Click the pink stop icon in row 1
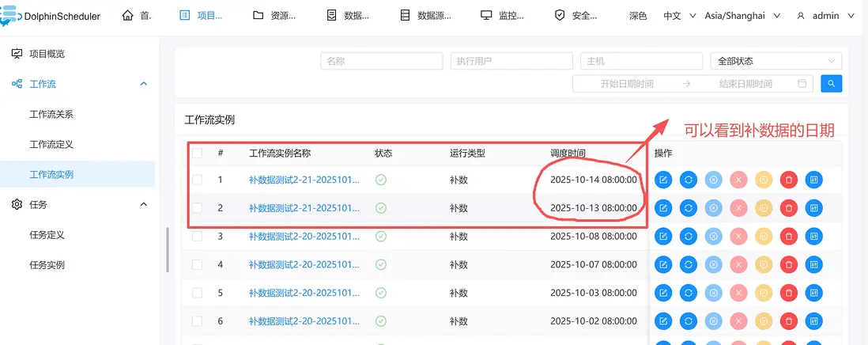Viewport: 868px width, 345px height. (738, 180)
